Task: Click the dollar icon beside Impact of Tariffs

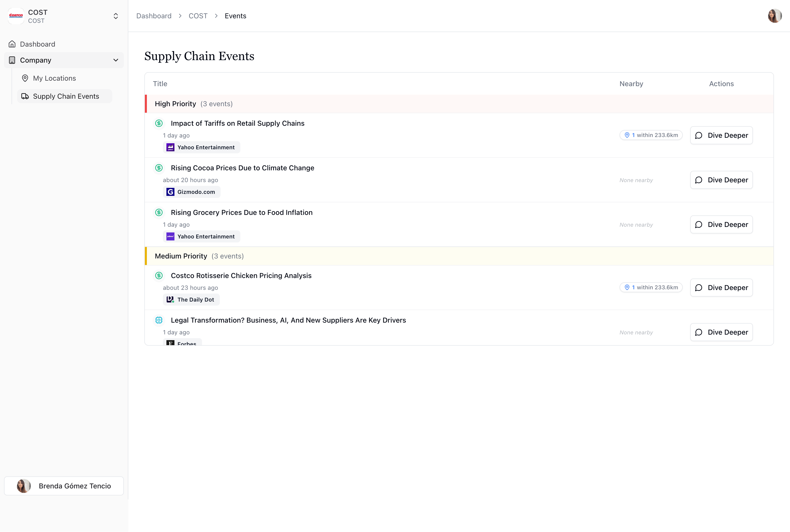Action: (159, 123)
